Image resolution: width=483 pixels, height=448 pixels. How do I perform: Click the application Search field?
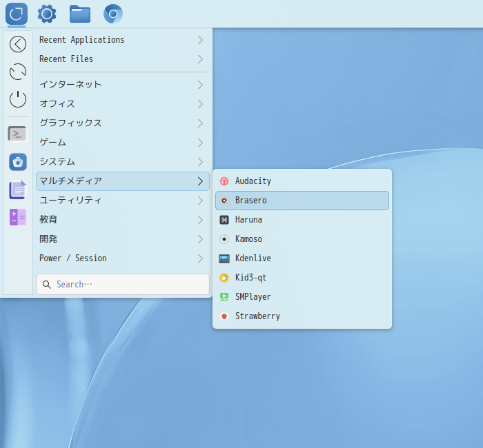coord(123,284)
